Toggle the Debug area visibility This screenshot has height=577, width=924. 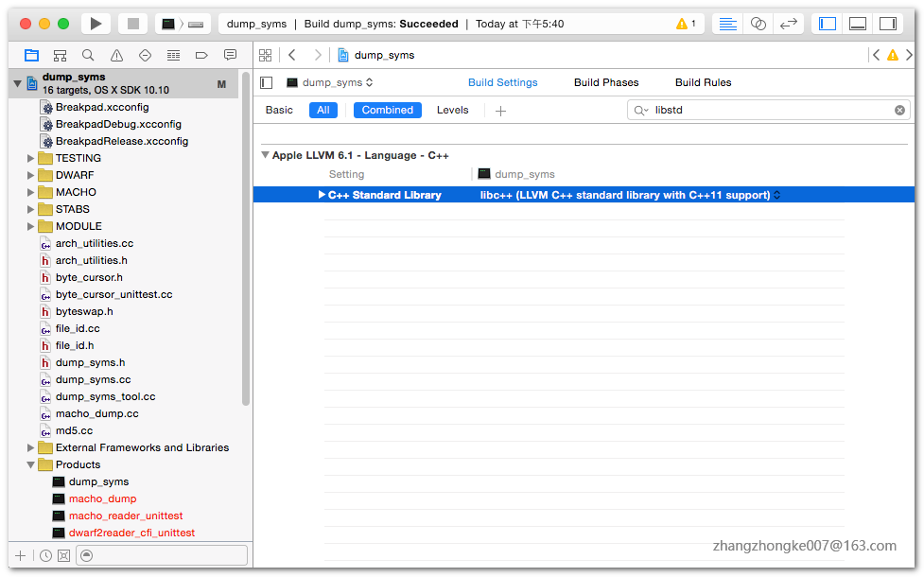click(x=858, y=24)
